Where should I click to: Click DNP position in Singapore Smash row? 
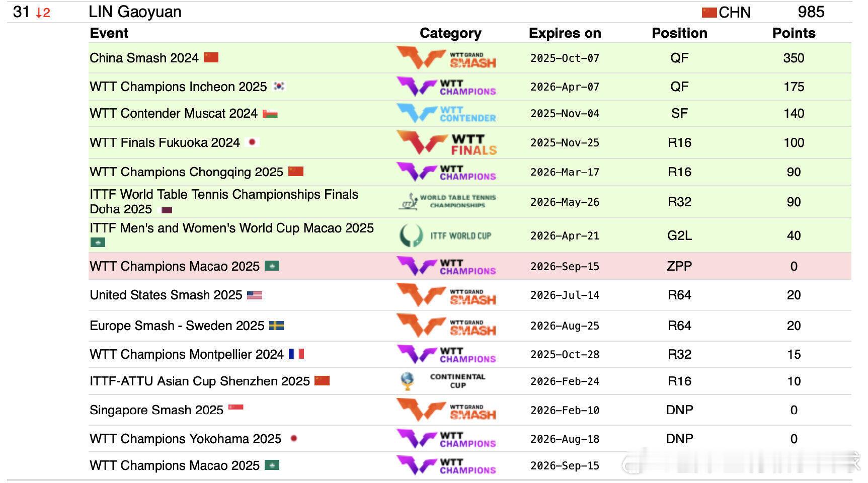[679, 410]
